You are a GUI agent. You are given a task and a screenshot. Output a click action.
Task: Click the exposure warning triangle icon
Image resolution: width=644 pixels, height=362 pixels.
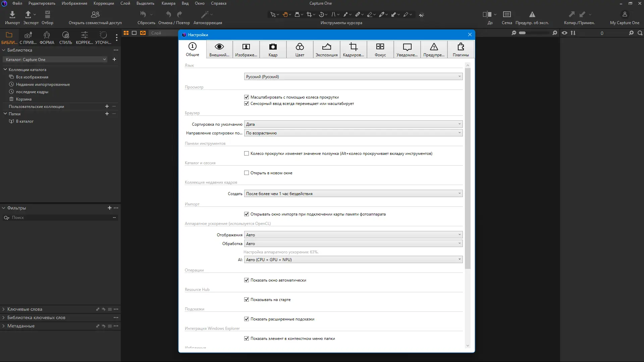532,14
